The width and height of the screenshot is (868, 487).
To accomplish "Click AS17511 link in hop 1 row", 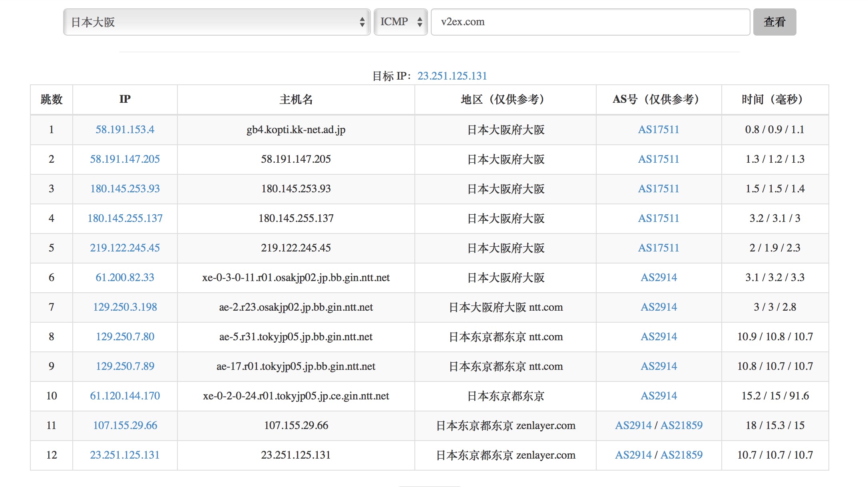I will pyautogui.click(x=658, y=130).
